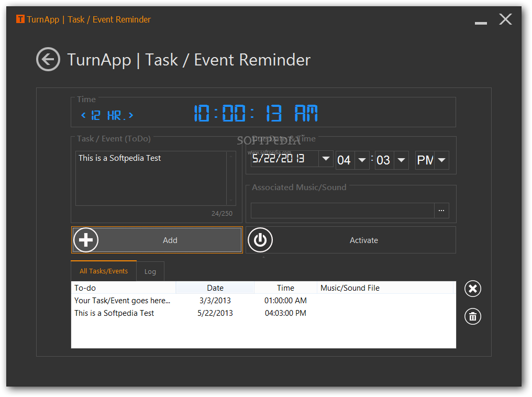Click the hour value 04 field

pyautogui.click(x=345, y=160)
